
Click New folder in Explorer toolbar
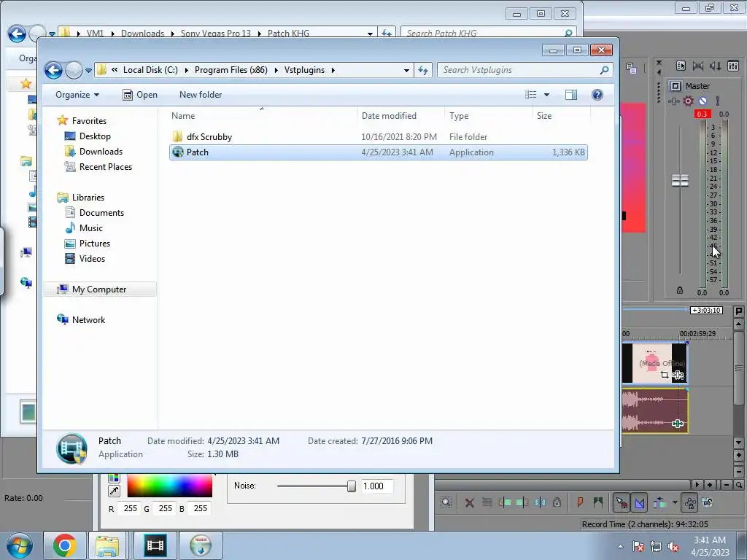pyautogui.click(x=201, y=95)
